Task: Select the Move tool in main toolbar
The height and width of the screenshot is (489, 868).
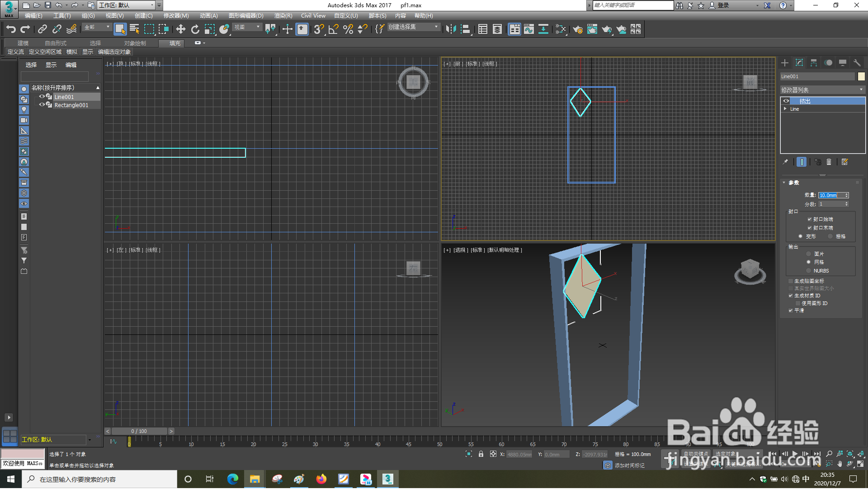Action: tap(180, 29)
